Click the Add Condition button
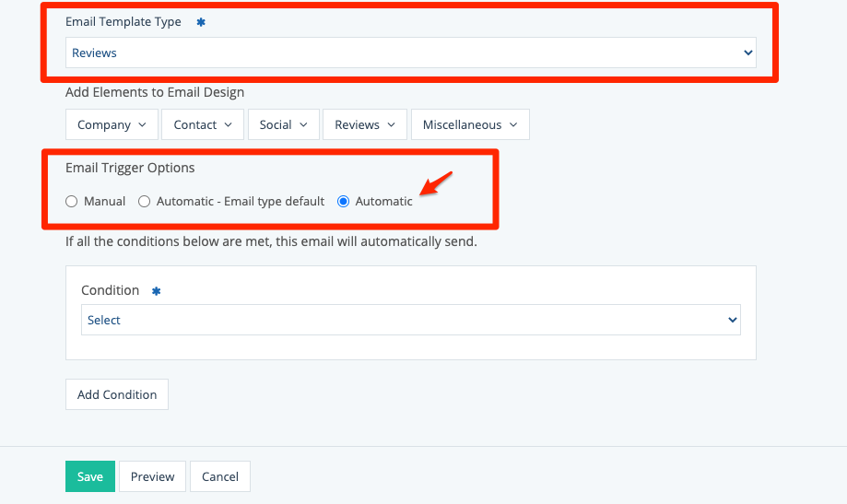Viewport: 847px width, 504px height. [x=117, y=394]
